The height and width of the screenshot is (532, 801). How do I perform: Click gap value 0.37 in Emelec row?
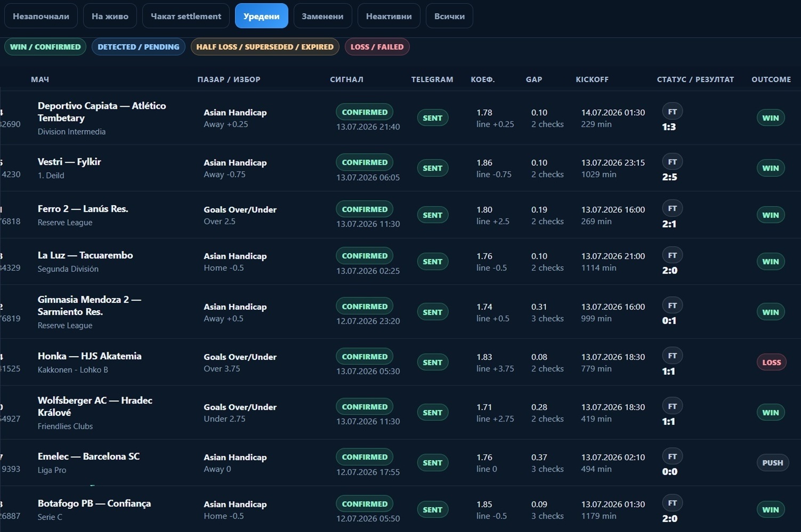click(x=539, y=457)
